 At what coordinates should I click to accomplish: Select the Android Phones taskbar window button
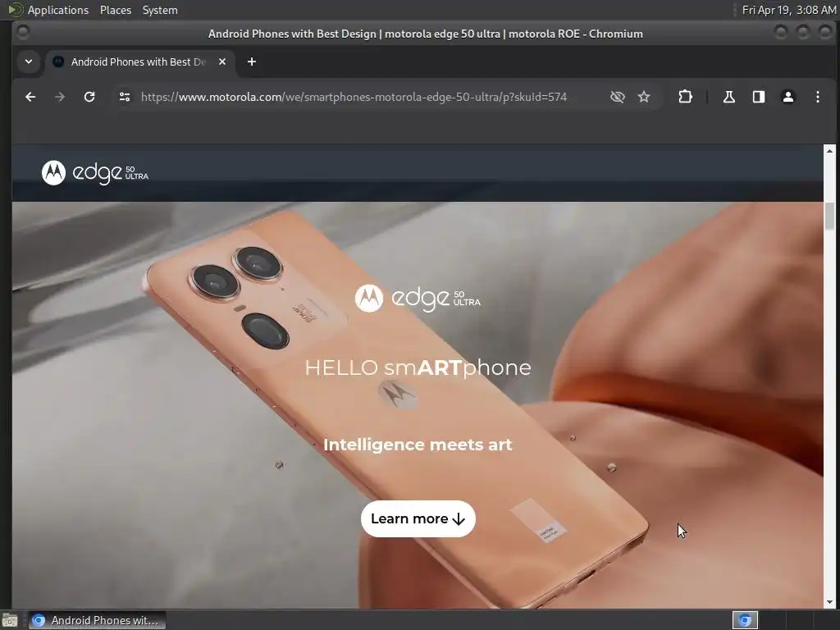[97, 620]
